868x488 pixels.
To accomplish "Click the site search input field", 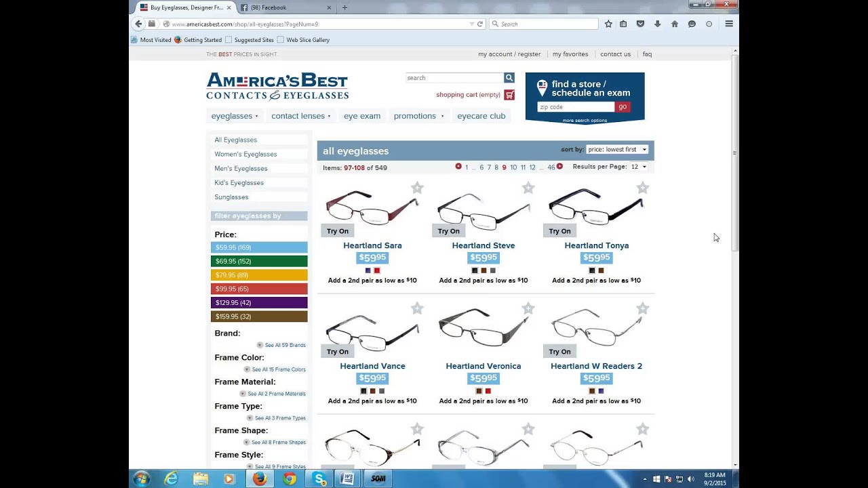I will [x=454, y=78].
